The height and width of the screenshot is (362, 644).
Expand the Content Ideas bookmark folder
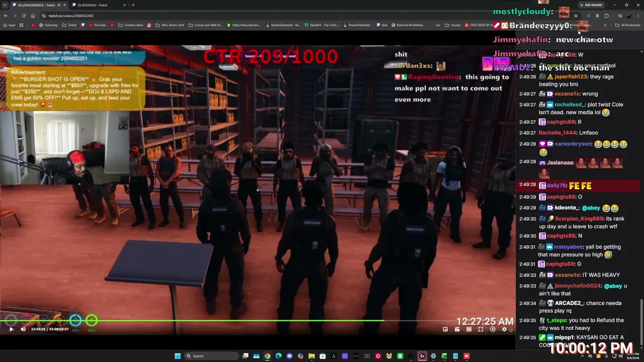[x=131, y=25]
